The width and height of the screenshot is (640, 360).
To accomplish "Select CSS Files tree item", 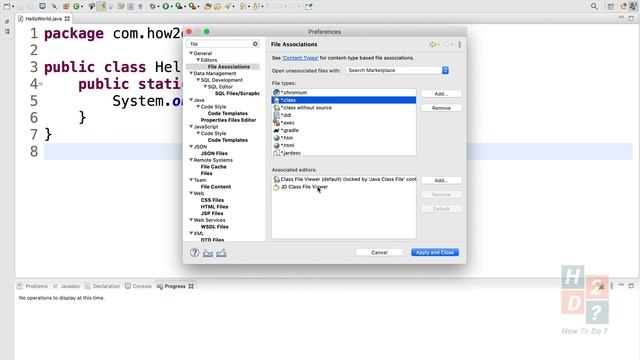I will coord(212,200).
